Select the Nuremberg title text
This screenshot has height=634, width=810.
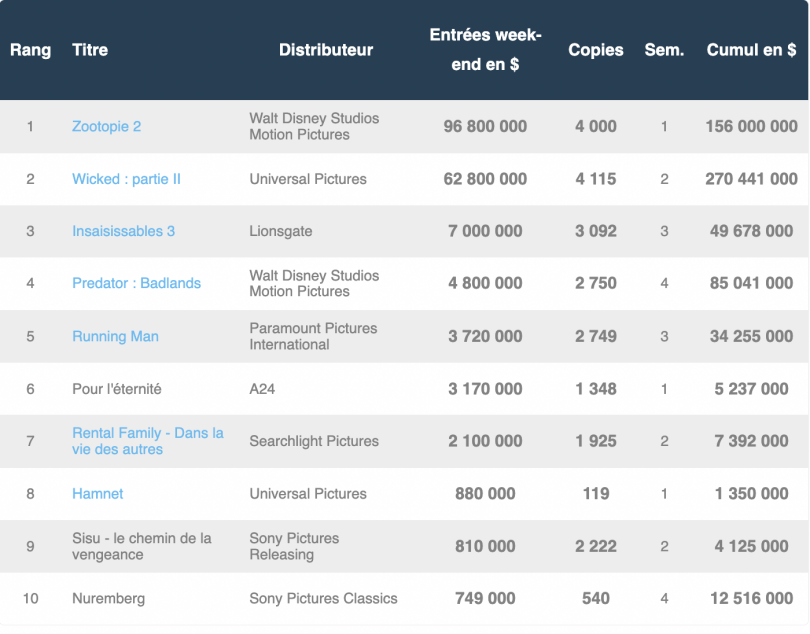(108, 599)
